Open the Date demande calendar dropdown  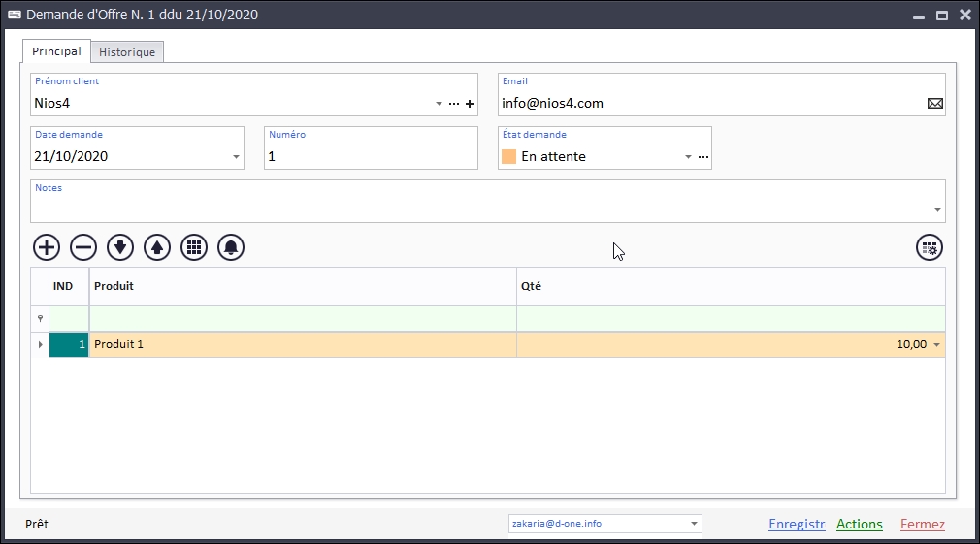click(237, 157)
